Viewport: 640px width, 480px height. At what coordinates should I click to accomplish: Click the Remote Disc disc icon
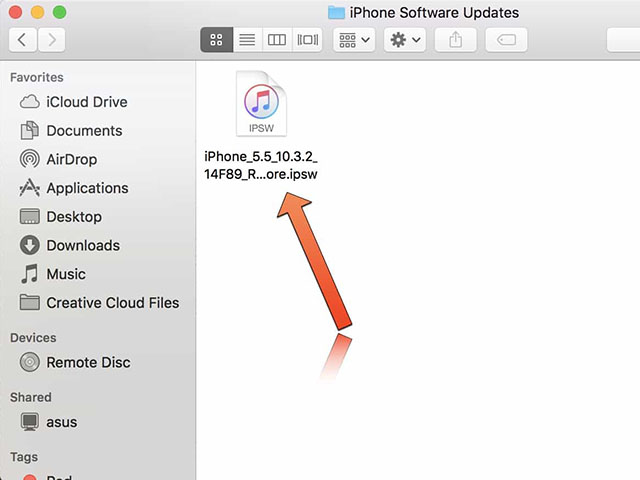(x=30, y=362)
